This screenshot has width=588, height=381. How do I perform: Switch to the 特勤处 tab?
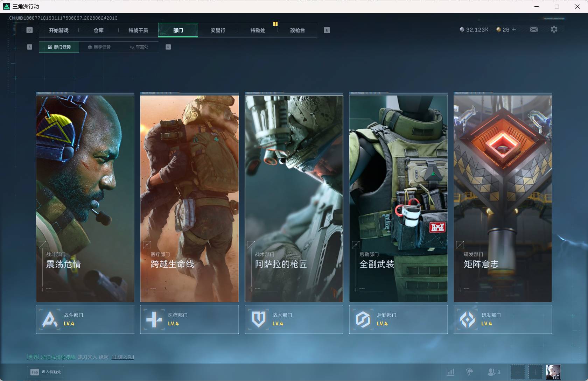coord(258,30)
